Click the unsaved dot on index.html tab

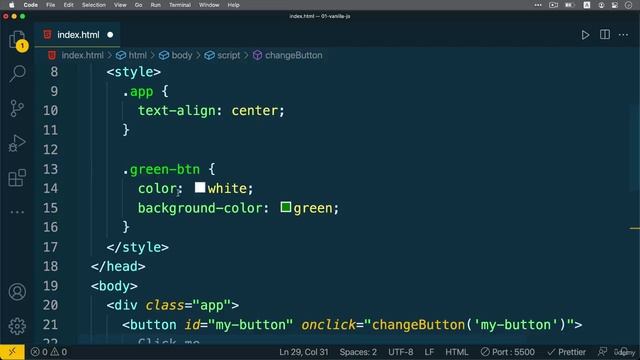click(110, 35)
